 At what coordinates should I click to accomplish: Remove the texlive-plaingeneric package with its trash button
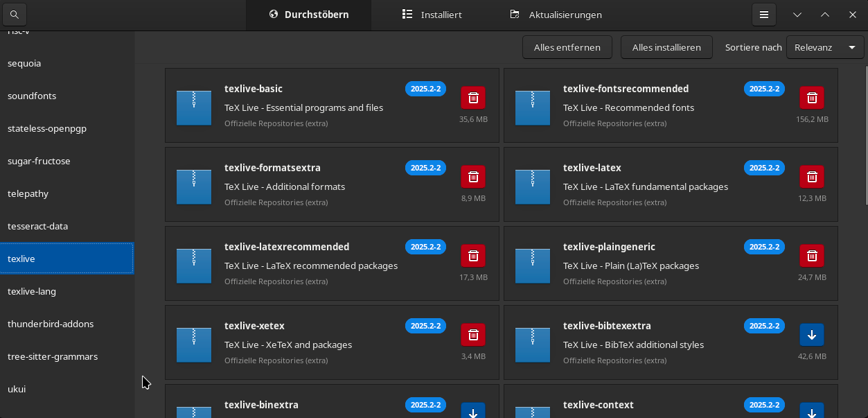(x=812, y=256)
